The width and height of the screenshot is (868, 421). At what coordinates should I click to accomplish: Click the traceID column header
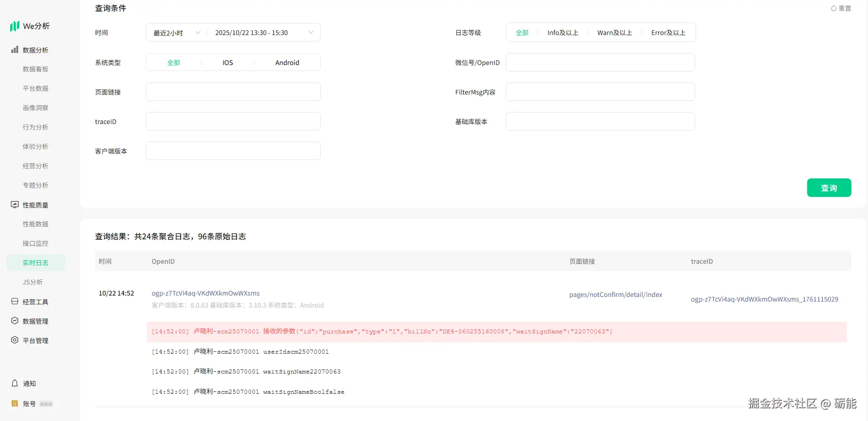[702, 261]
